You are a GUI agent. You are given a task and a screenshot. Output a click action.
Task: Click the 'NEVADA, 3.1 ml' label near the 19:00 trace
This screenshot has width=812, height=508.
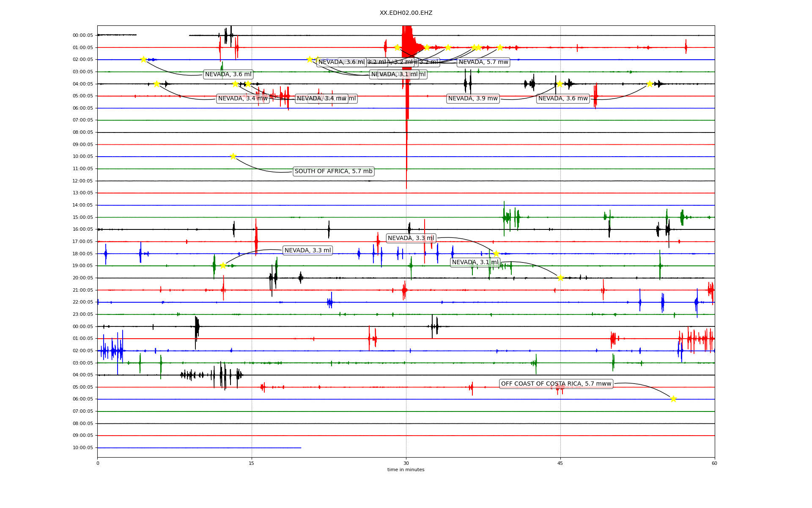pos(475,262)
